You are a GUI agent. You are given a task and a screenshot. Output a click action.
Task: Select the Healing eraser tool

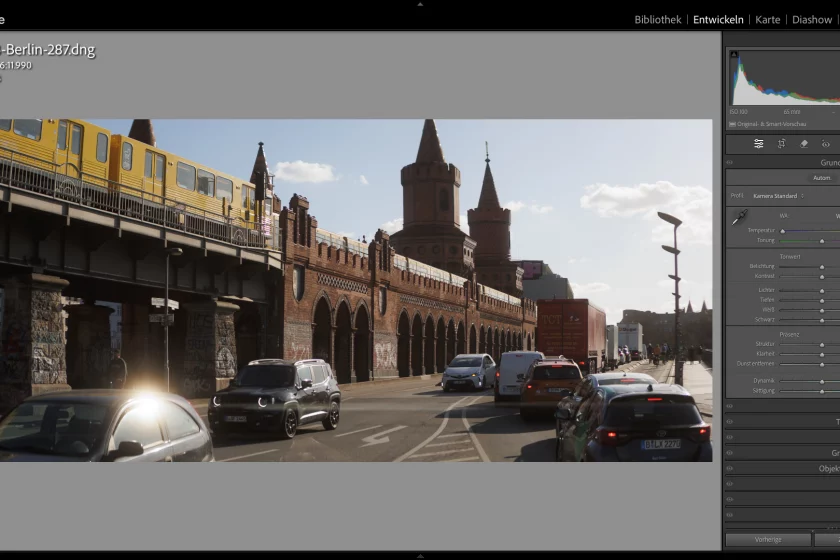804,144
